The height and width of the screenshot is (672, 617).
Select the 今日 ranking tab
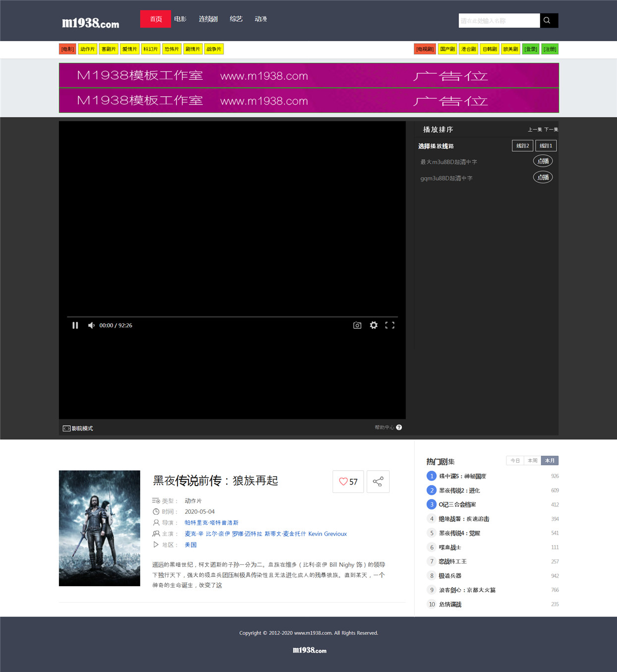pyautogui.click(x=515, y=461)
